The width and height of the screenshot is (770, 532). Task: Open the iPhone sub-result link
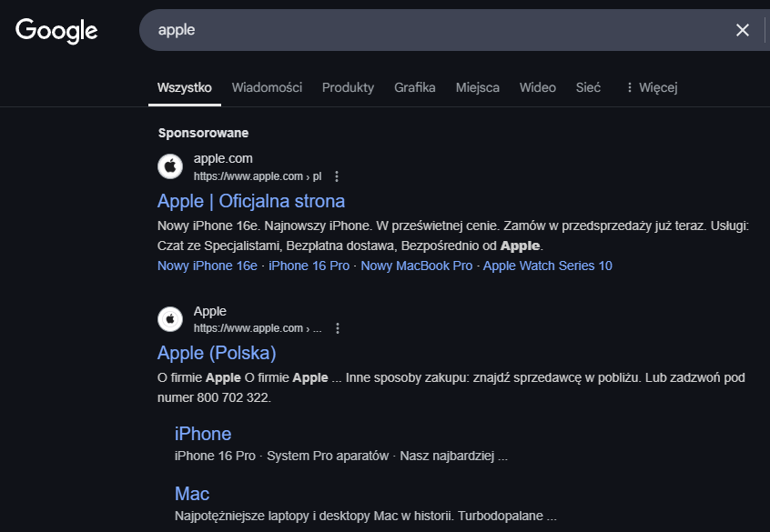pos(203,434)
